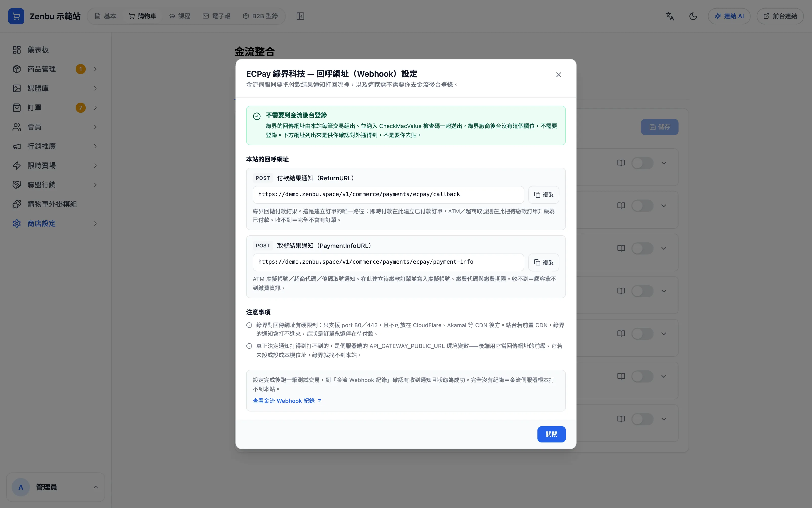Expand the first provider row chevron
This screenshot has width=812, height=508.
coord(664,163)
